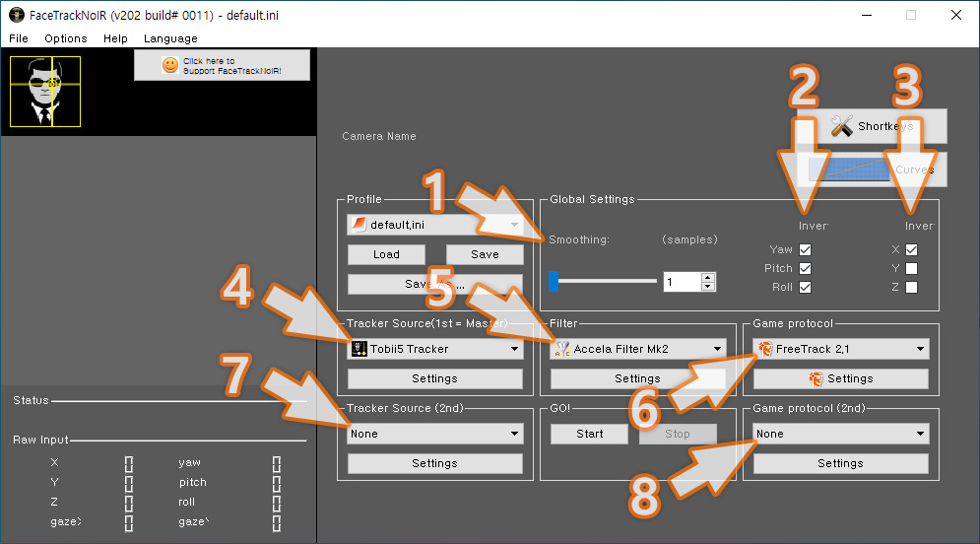Click the Save As button
980x544 pixels.
tap(435, 284)
